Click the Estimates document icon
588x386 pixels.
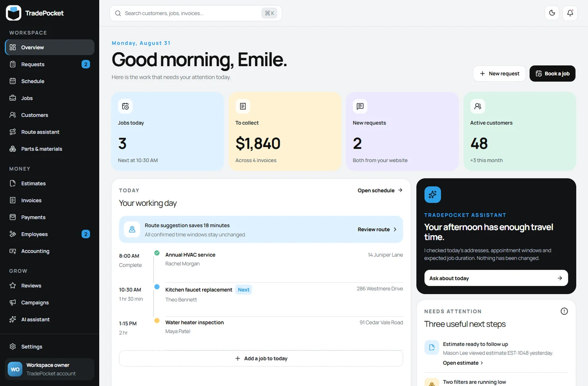point(13,183)
